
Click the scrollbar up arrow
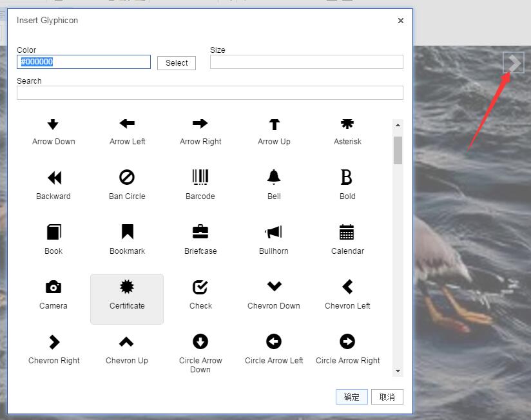pyautogui.click(x=398, y=125)
